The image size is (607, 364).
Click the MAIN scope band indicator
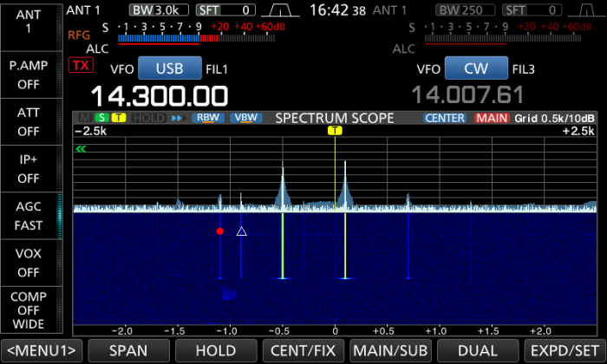[492, 118]
